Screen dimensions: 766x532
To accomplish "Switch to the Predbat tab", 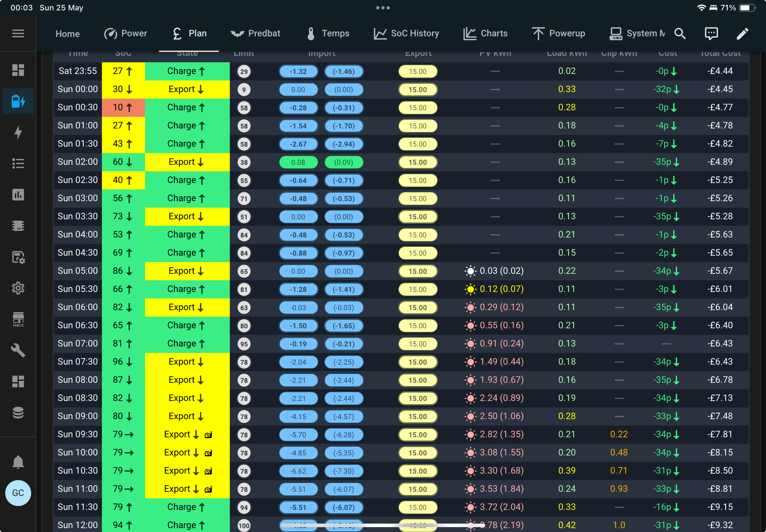I will [255, 33].
